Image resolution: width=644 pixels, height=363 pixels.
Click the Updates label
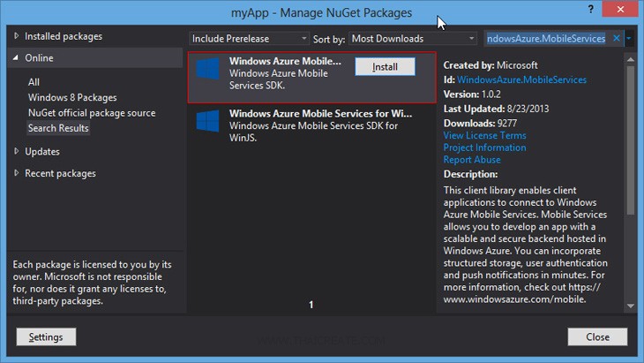tap(42, 151)
